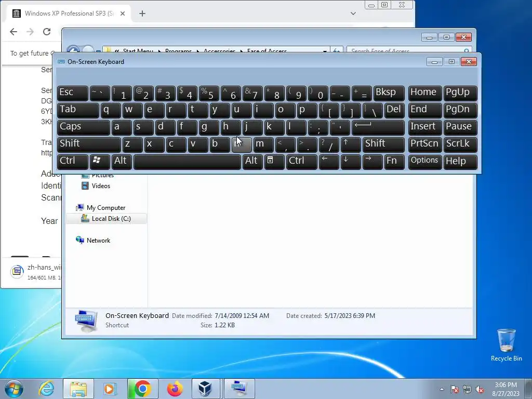Select Local Disk (C:) in Explorer
This screenshot has width=532, height=399.
[x=107, y=219]
